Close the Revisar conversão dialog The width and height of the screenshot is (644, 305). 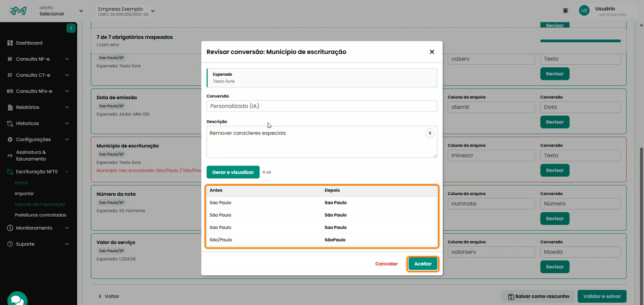432,52
